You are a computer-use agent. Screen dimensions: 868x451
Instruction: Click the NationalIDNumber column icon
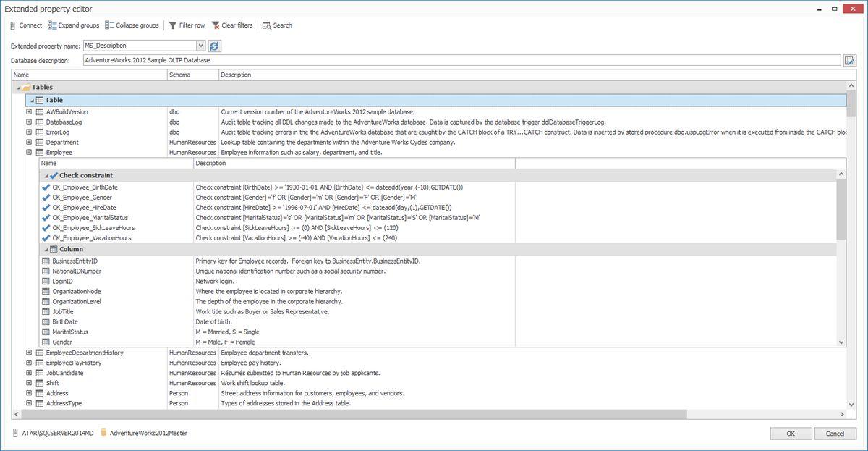[x=46, y=271]
